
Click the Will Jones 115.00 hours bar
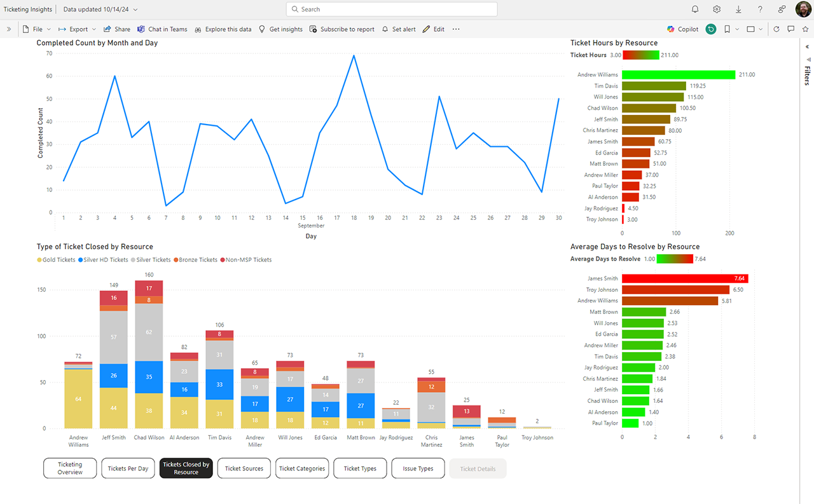(652, 97)
